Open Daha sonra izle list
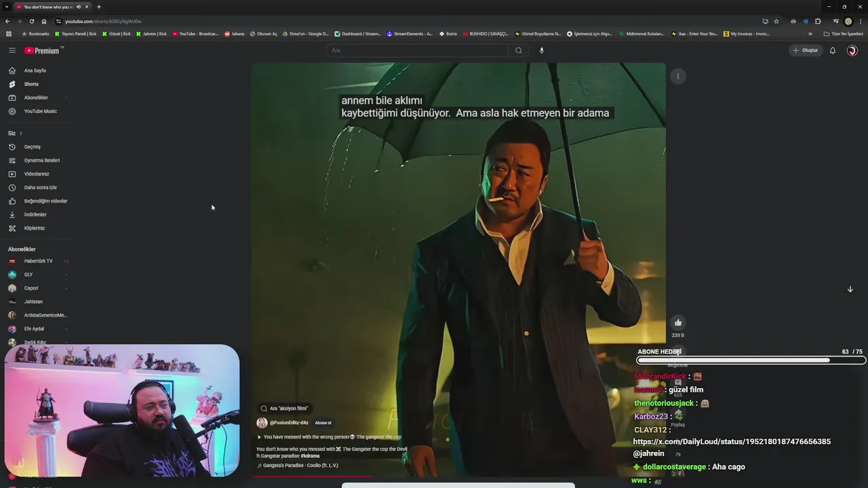This screenshot has width=868, height=488. (x=40, y=187)
